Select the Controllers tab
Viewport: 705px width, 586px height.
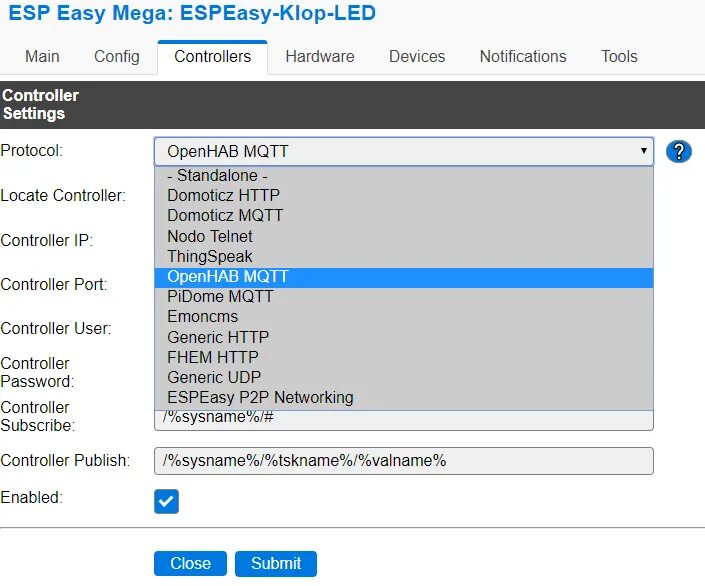click(x=213, y=57)
